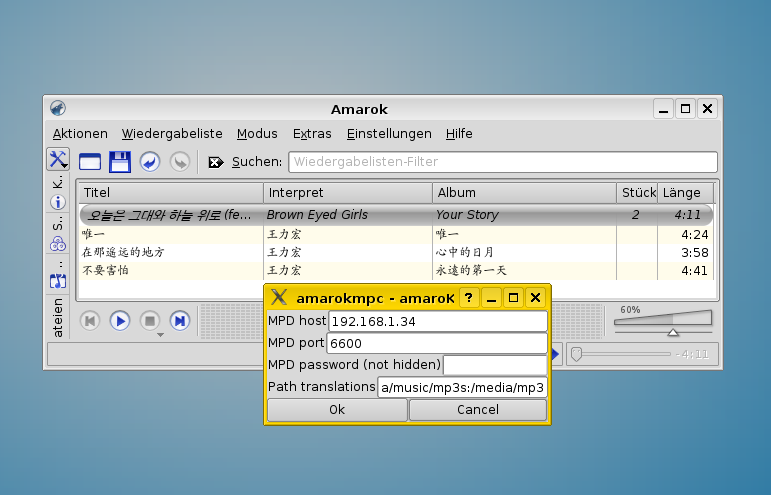
Task: Open the Aktionen menu
Action: 80,134
